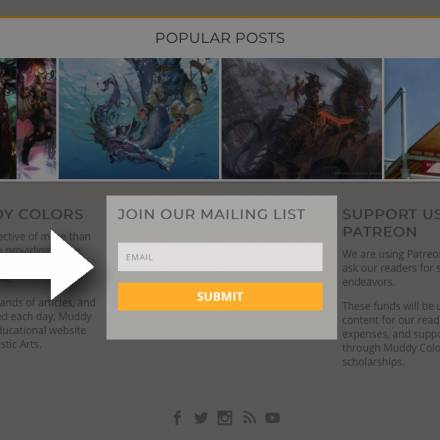The image size is (440, 440).
Task: Click the orange divider line at top
Action: [220, 17]
